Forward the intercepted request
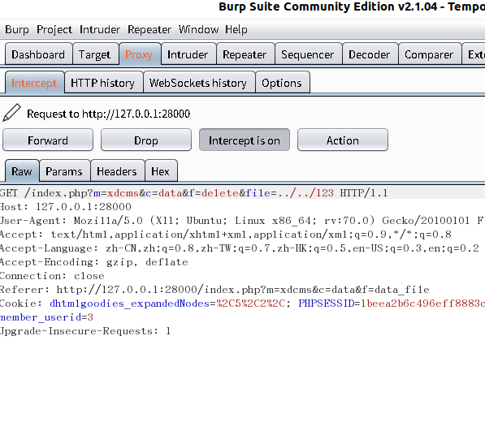Viewport: 485px width, 448px height. (x=48, y=140)
